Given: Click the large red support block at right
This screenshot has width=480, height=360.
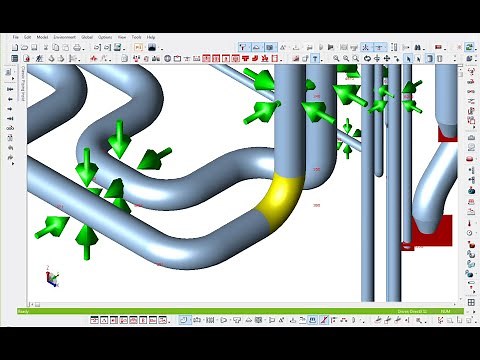Looking at the screenshot, I should coord(433,231).
